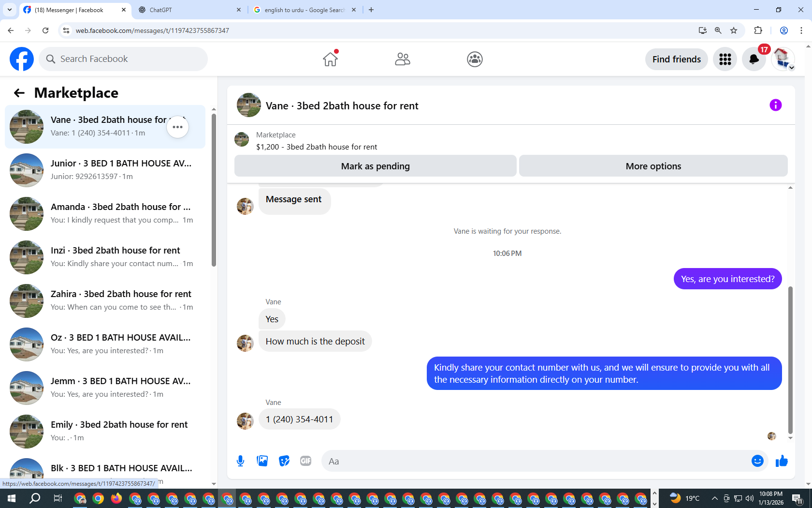Open the Groups icon in top navigation
Screen dimensions: 812x508
pyautogui.click(x=475, y=59)
